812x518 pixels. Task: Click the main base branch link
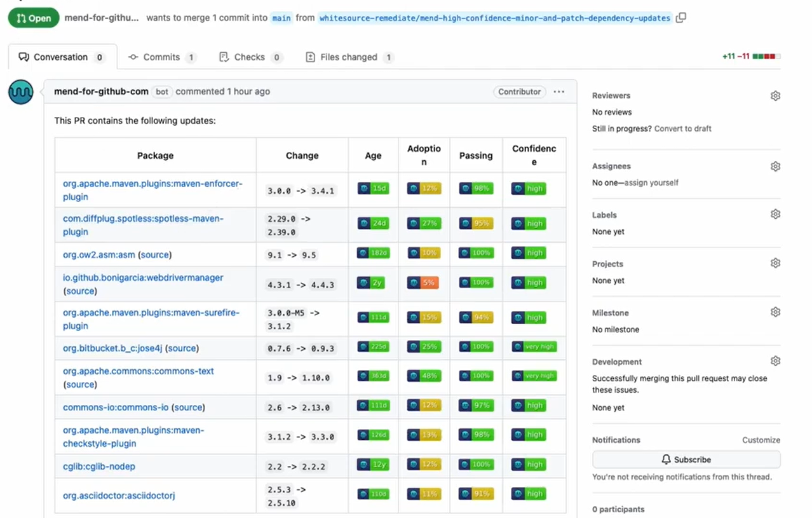(x=281, y=18)
